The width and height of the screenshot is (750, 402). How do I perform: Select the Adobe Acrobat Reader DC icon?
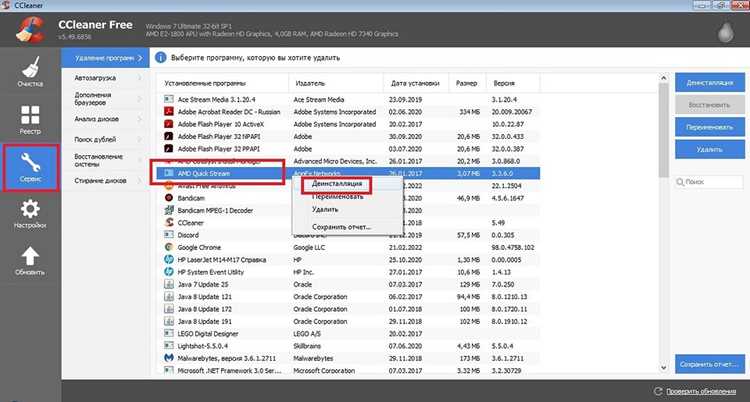[x=168, y=112]
